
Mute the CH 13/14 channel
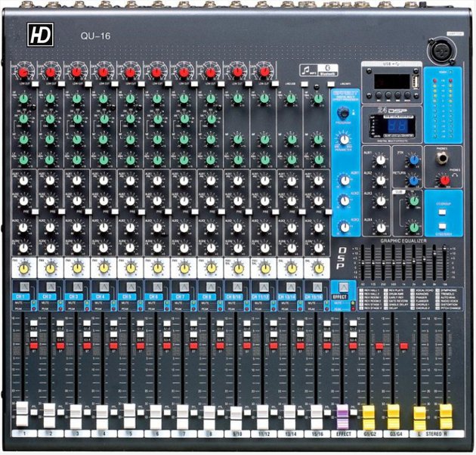click(x=291, y=287)
